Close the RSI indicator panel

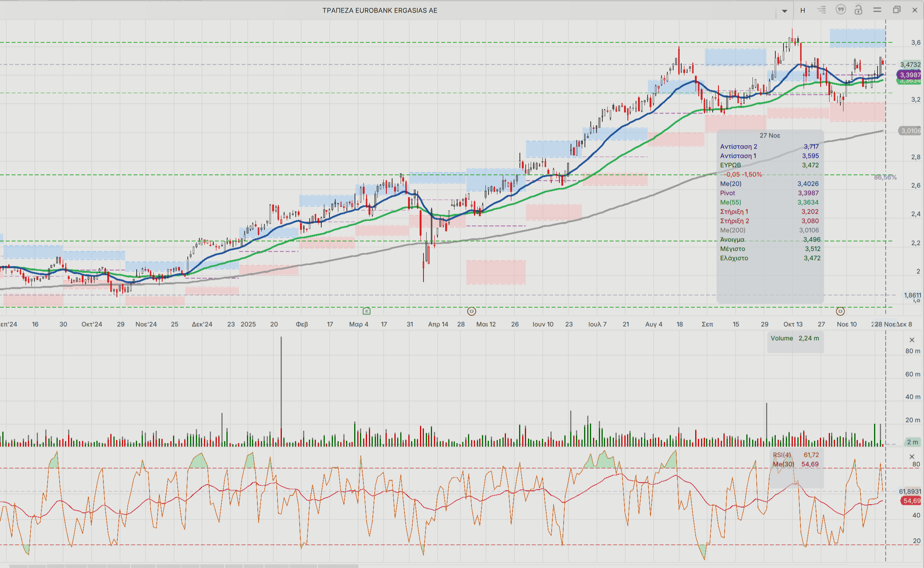(912, 456)
